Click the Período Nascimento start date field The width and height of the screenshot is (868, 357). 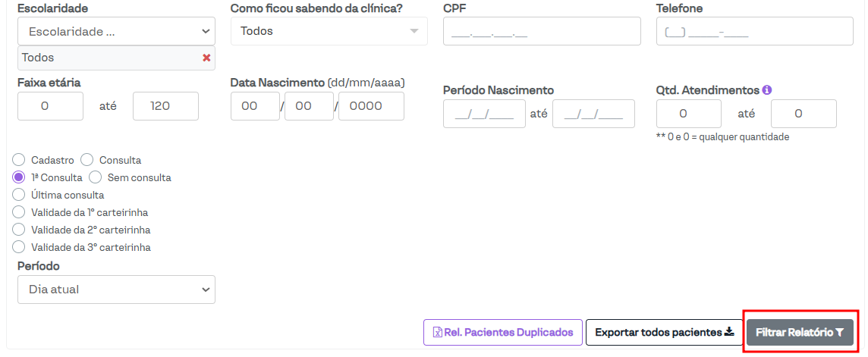tap(484, 114)
